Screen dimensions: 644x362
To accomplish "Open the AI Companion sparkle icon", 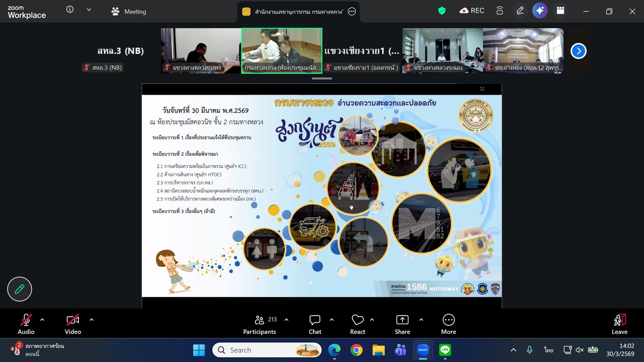I will pos(540,11).
